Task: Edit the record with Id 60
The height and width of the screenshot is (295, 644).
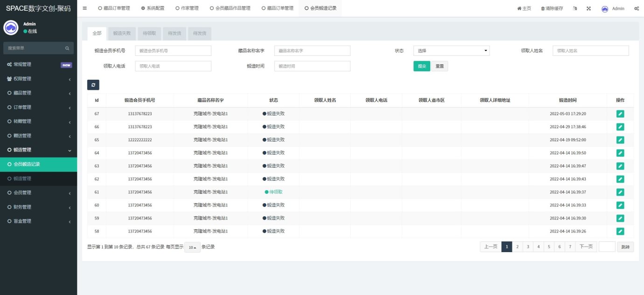Action: coord(620,205)
